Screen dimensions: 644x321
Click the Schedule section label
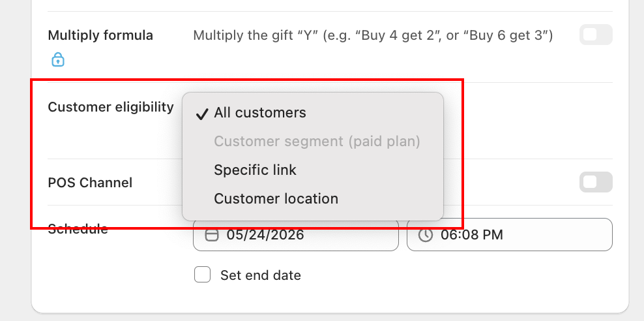pyautogui.click(x=78, y=228)
